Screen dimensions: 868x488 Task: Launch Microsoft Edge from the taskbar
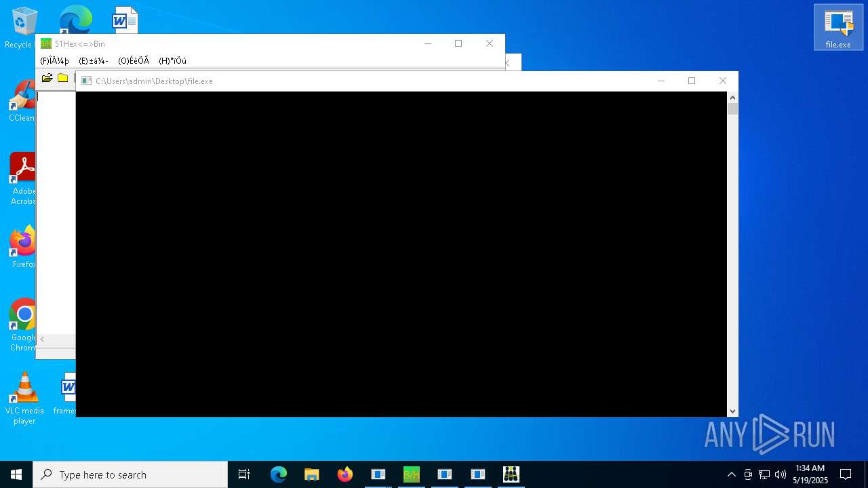(279, 474)
